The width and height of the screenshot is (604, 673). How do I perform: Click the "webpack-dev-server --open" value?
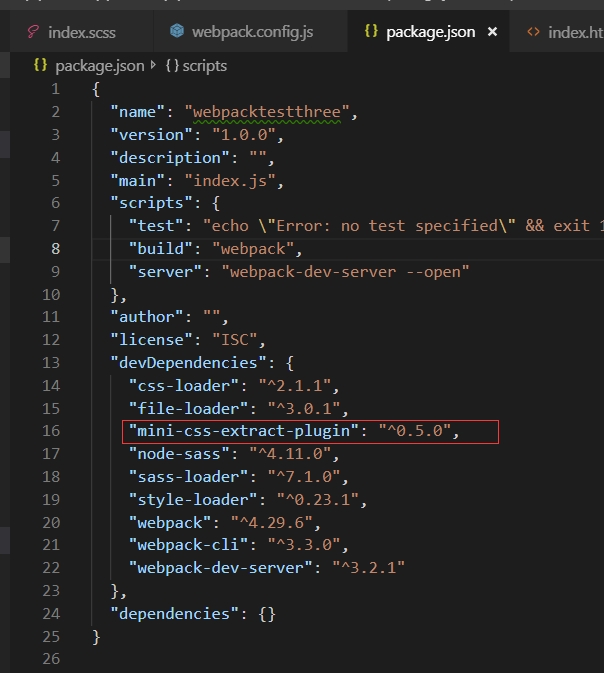click(345, 272)
